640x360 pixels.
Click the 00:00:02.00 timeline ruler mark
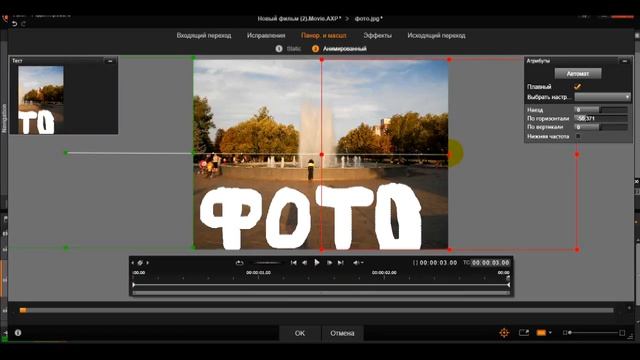pyautogui.click(x=384, y=273)
